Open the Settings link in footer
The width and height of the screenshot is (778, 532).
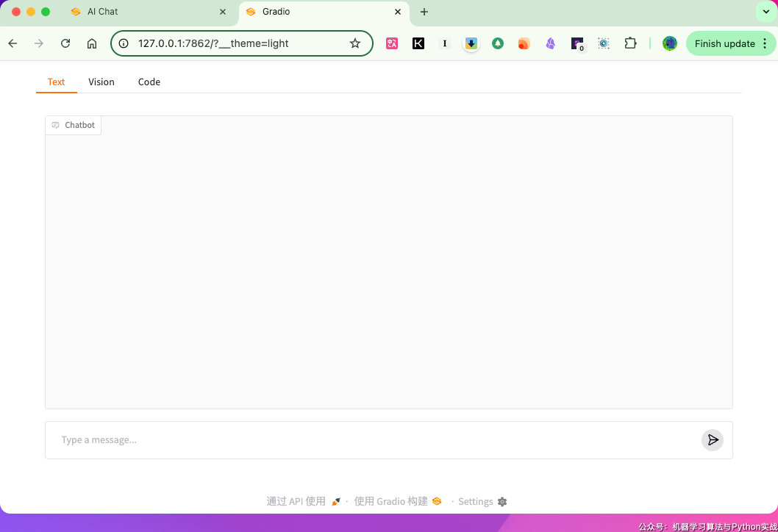[x=482, y=501]
